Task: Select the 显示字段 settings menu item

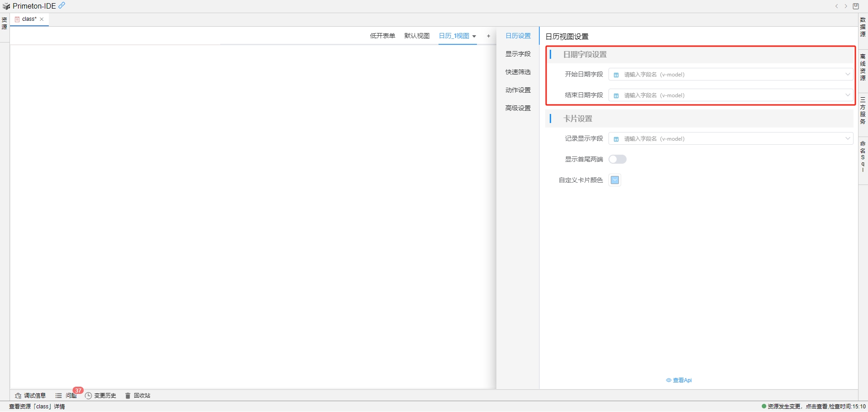Action: point(518,54)
